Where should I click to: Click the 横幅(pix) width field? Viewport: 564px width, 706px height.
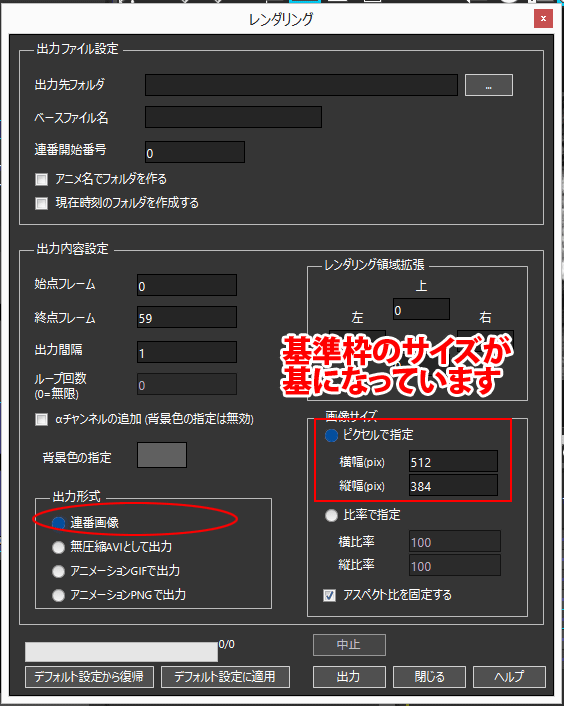pos(453,462)
